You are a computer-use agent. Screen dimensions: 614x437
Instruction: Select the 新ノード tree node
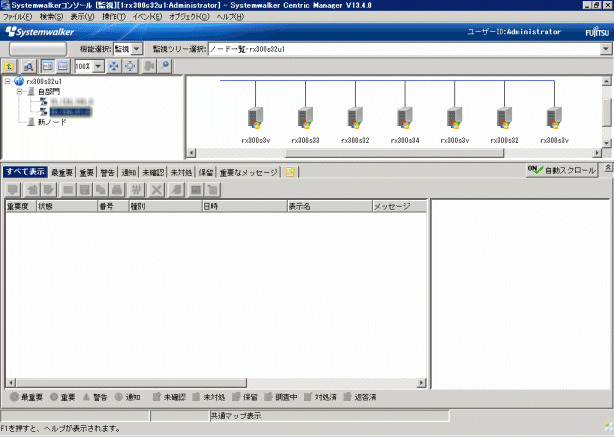[x=52, y=122]
